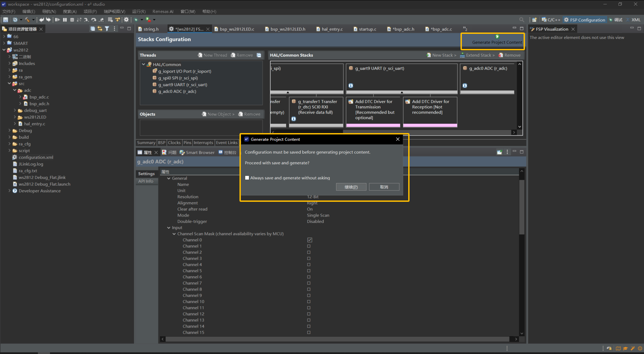Click the hammer Build icon in toolbar
644x354 pixels.
coord(27,20)
